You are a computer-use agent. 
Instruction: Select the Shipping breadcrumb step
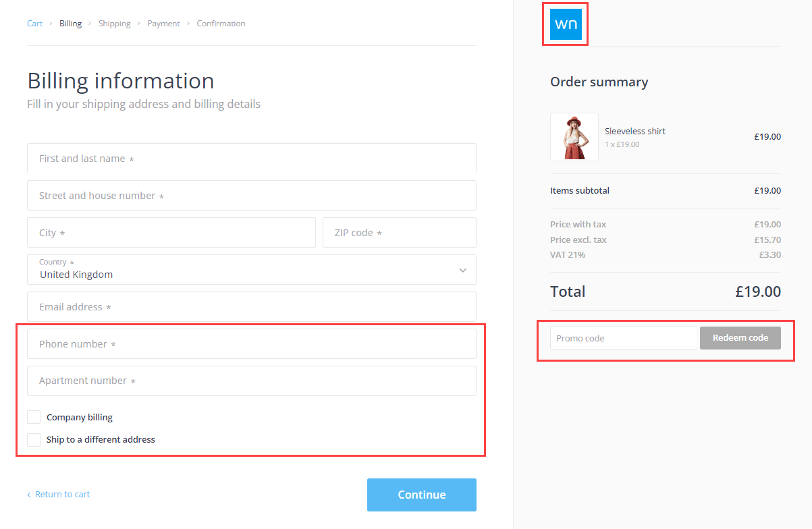[115, 24]
